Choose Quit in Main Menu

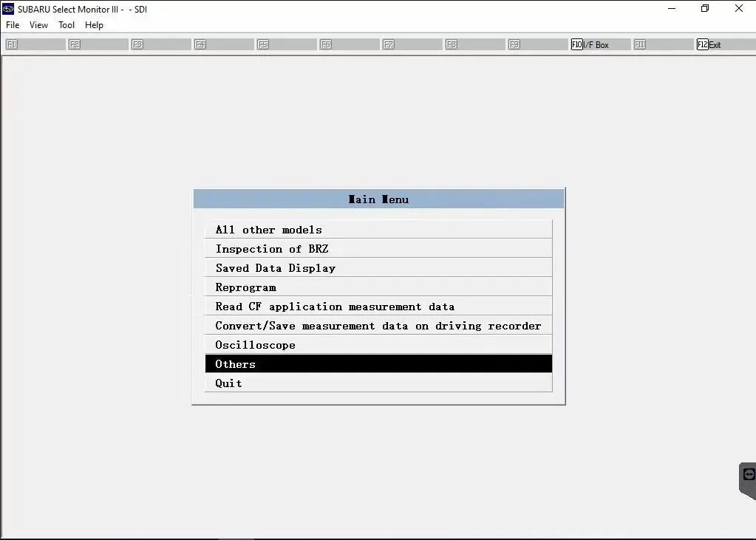(x=378, y=383)
